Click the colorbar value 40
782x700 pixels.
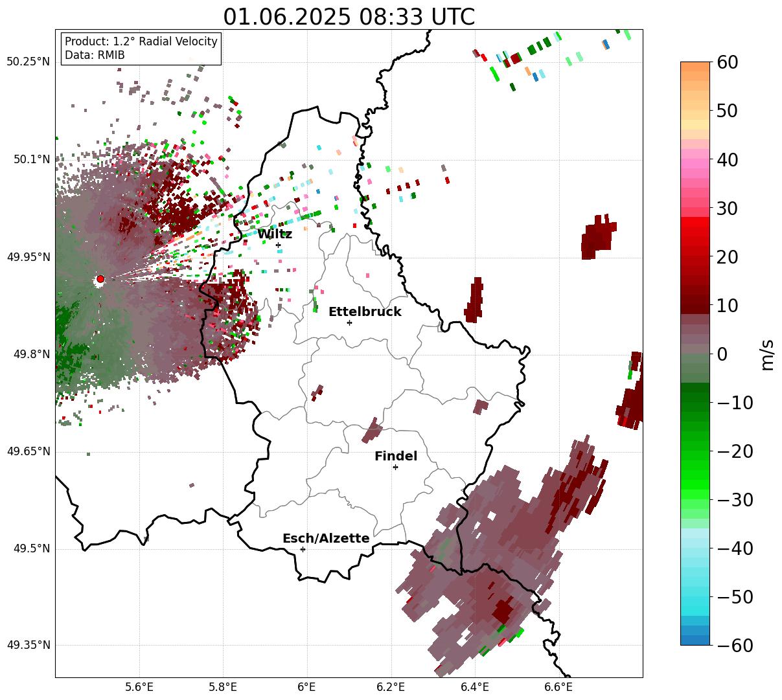point(726,159)
